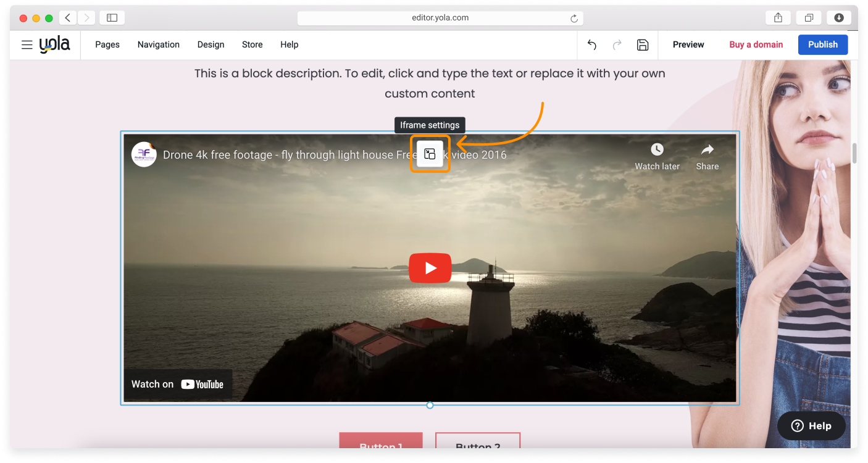Screen dimensions: 868x463
Task: Click the redo icon in the editor toolbar
Action: pos(617,44)
